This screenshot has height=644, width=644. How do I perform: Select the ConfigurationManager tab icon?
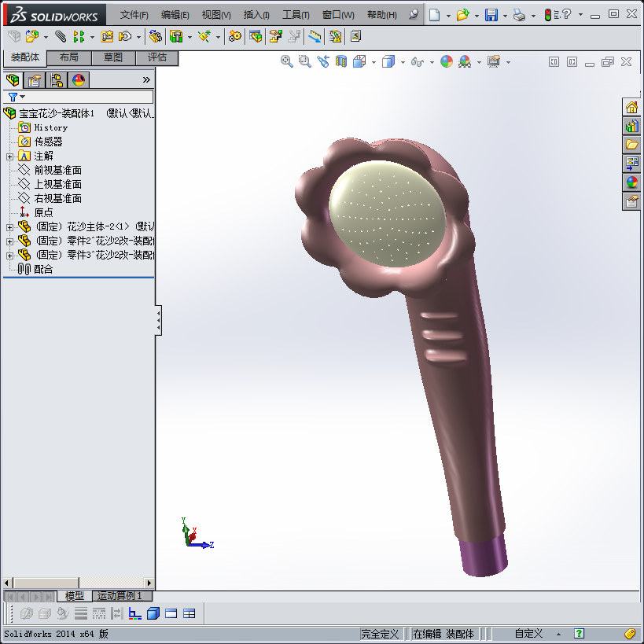pyautogui.click(x=57, y=80)
